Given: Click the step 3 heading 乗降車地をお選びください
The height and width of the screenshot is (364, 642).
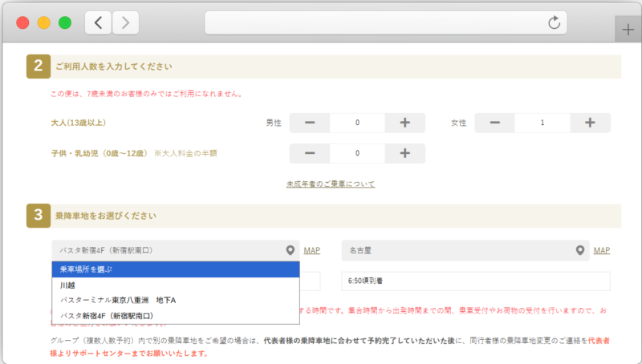Looking at the screenshot, I should (x=106, y=216).
